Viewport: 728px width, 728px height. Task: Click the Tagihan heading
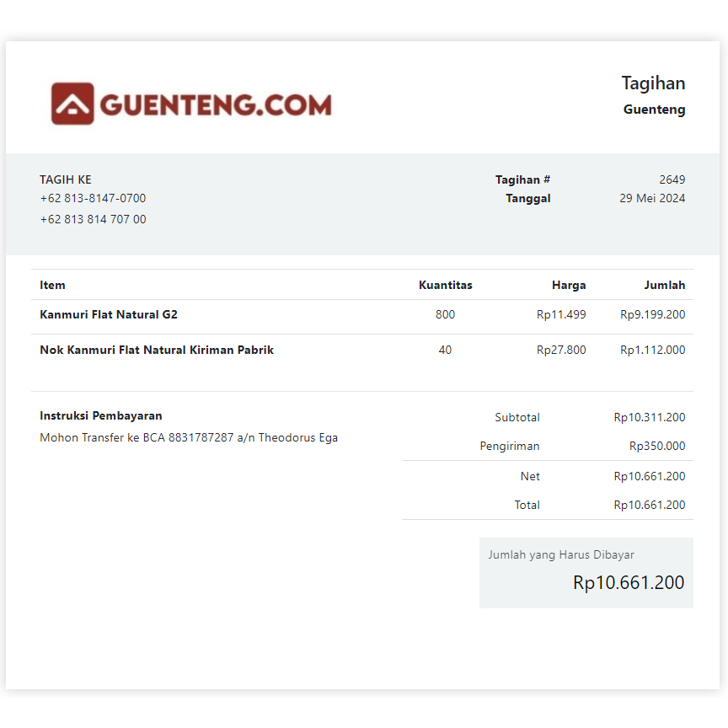654,83
